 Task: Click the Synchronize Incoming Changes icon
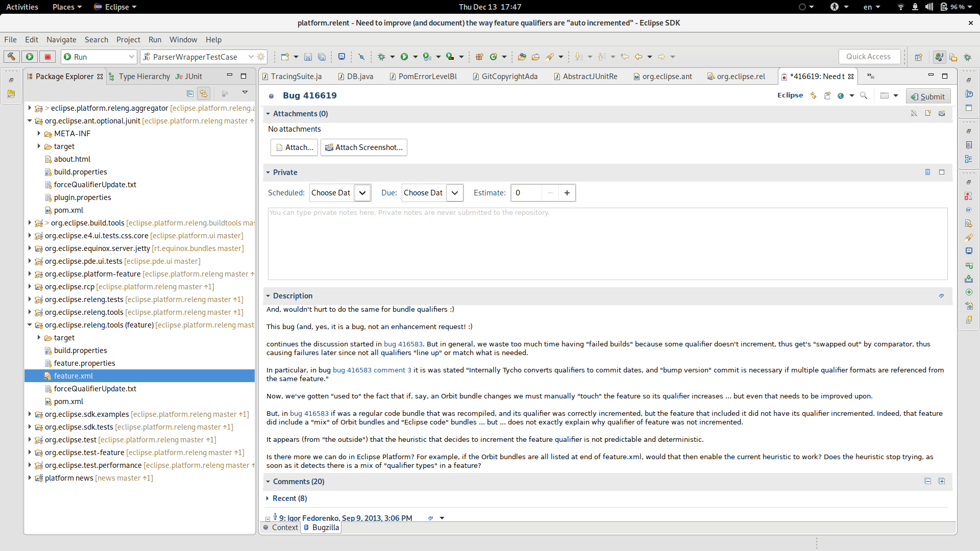(x=813, y=96)
